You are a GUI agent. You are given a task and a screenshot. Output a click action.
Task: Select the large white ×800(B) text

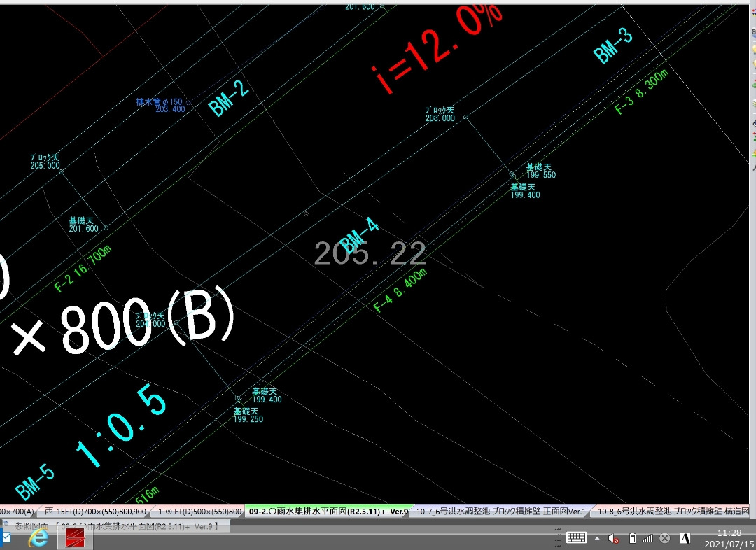tap(123, 323)
